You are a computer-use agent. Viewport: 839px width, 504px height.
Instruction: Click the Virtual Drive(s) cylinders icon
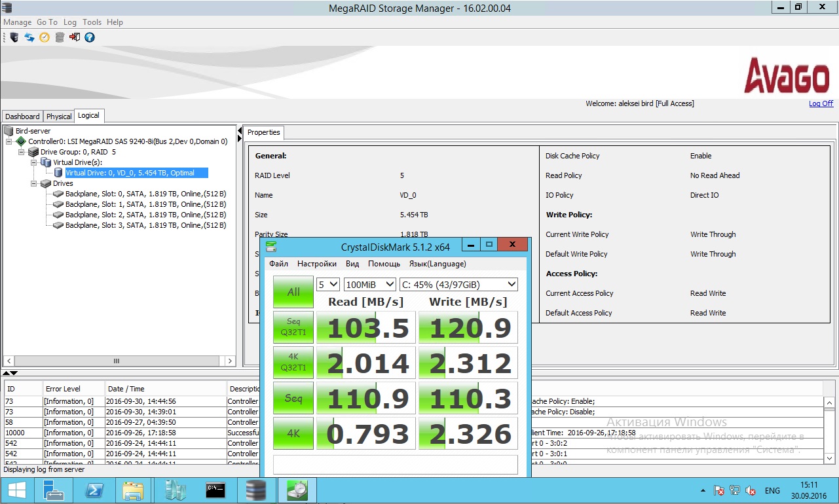(46, 162)
